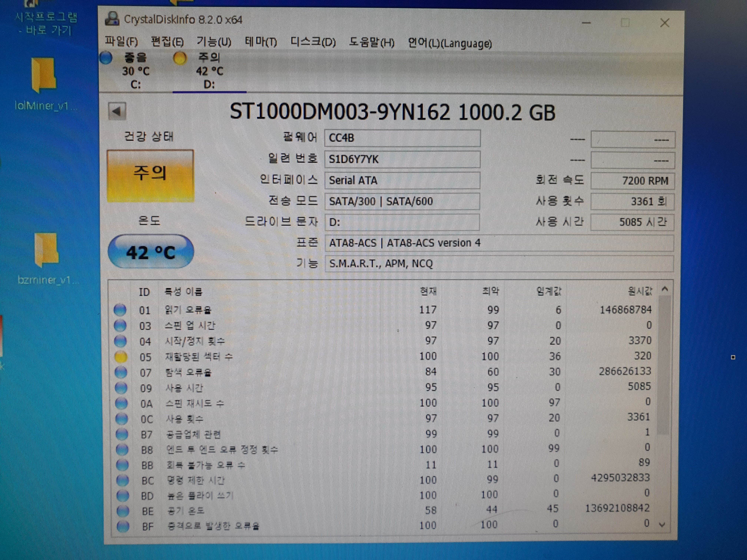The height and width of the screenshot is (560, 747).
Task: Click the drive letter field D:
Action: tap(402, 222)
